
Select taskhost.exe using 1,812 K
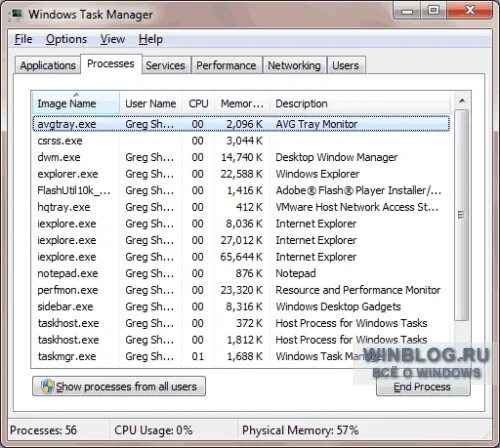(x=241, y=340)
